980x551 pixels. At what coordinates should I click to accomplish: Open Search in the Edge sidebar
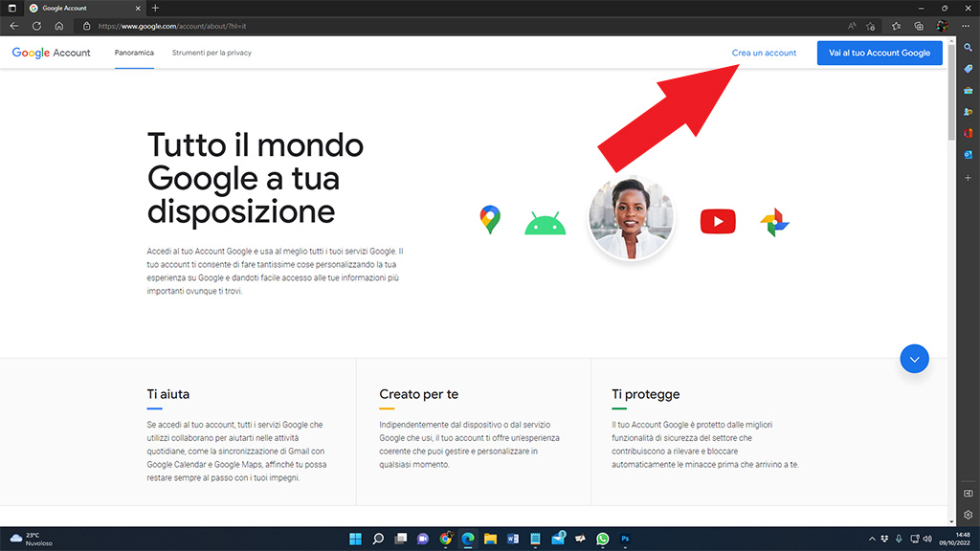click(x=969, y=48)
